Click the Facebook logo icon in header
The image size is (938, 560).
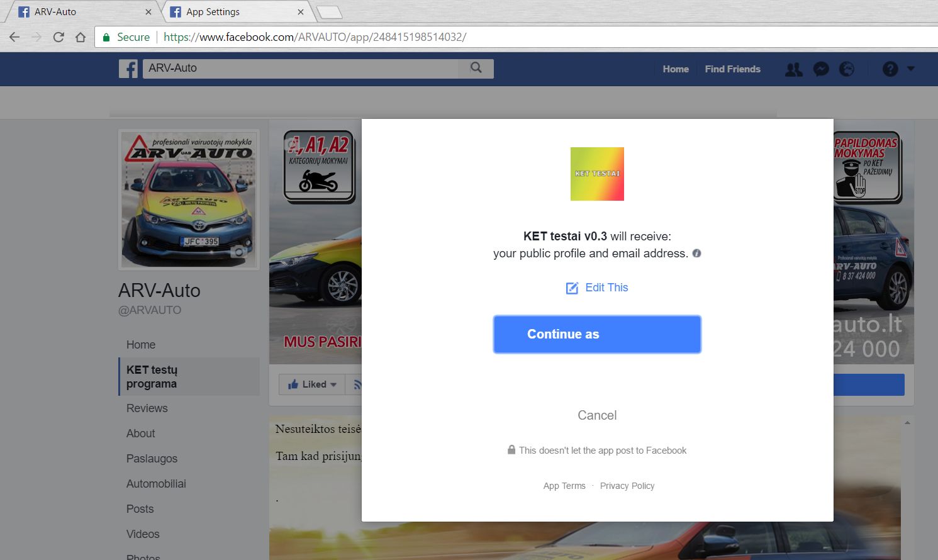[128, 69]
